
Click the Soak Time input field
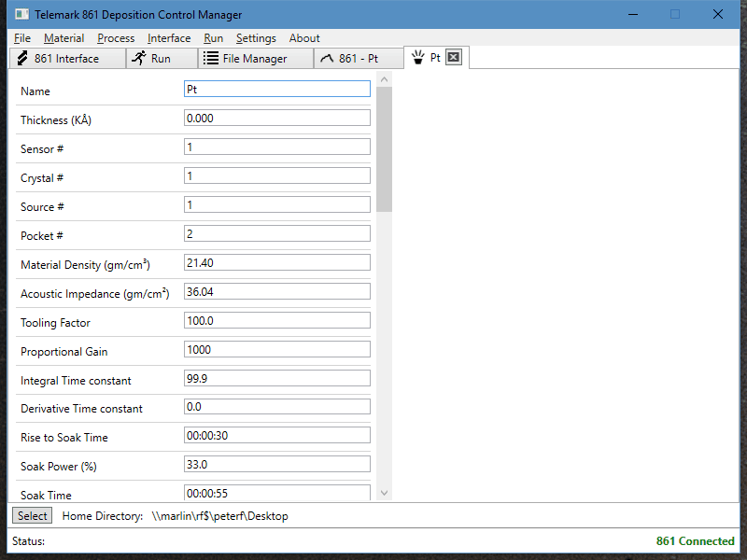(277, 493)
